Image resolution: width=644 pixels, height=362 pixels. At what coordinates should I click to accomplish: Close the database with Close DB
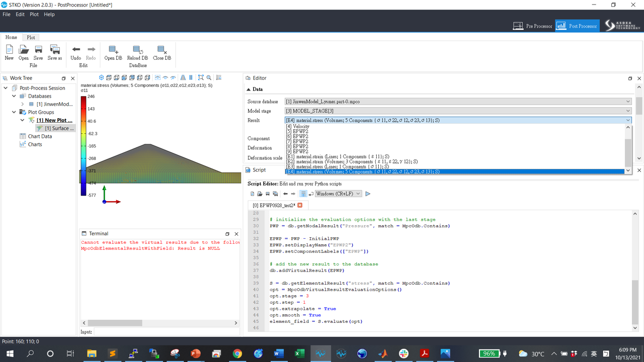(x=162, y=52)
